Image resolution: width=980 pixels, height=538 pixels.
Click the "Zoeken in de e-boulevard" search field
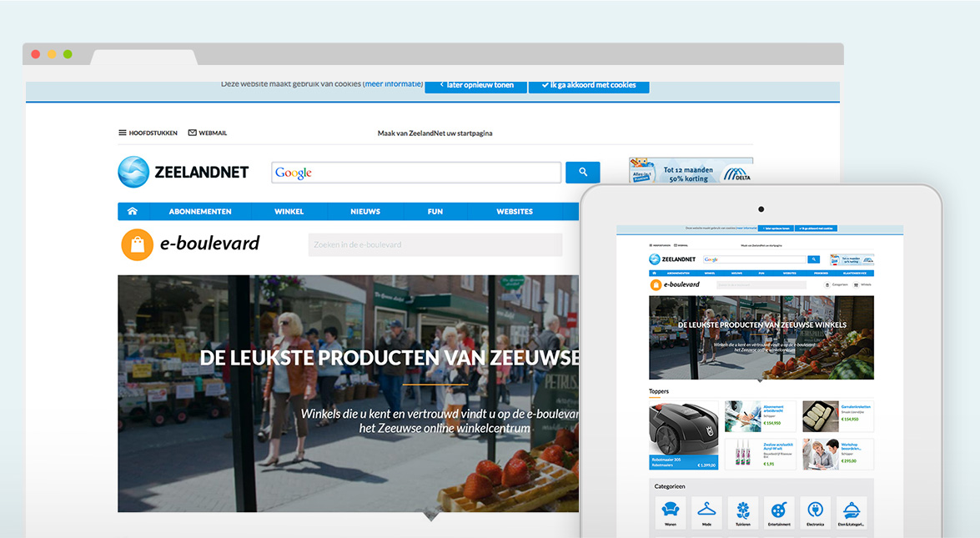435,245
